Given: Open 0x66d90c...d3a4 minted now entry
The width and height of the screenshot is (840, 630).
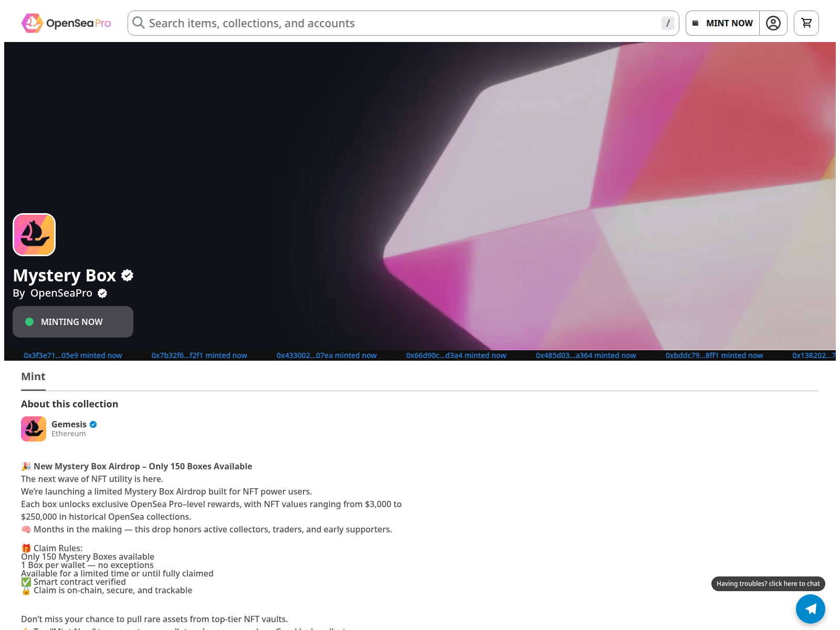Looking at the screenshot, I should (x=456, y=355).
